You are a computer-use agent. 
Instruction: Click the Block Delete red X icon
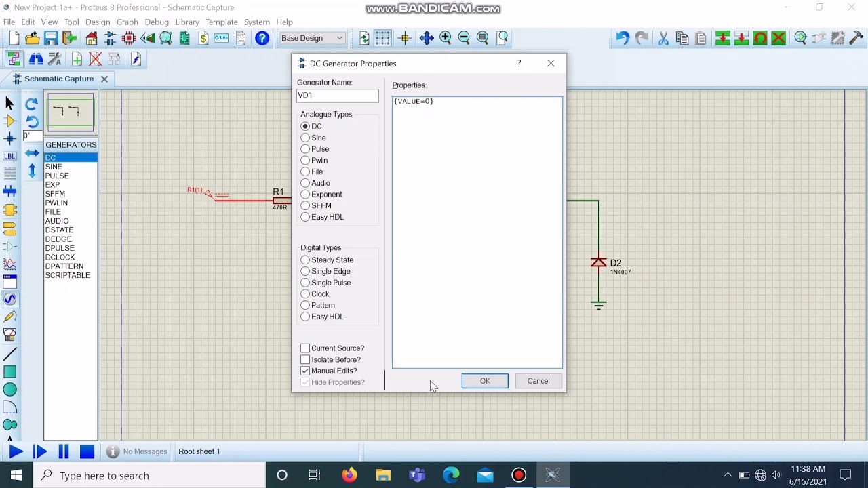pyautogui.click(x=778, y=38)
